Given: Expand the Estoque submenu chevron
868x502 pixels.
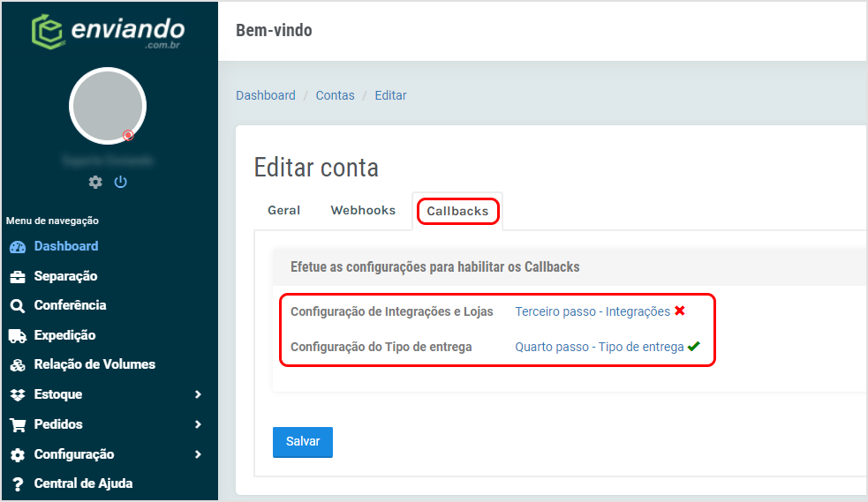Looking at the screenshot, I should (x=198, y=394).
